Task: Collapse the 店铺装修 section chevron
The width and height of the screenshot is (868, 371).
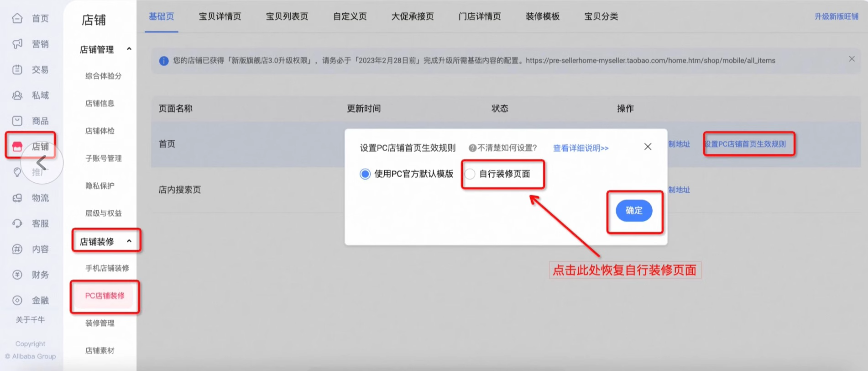Action: click(x=129, y=241)
